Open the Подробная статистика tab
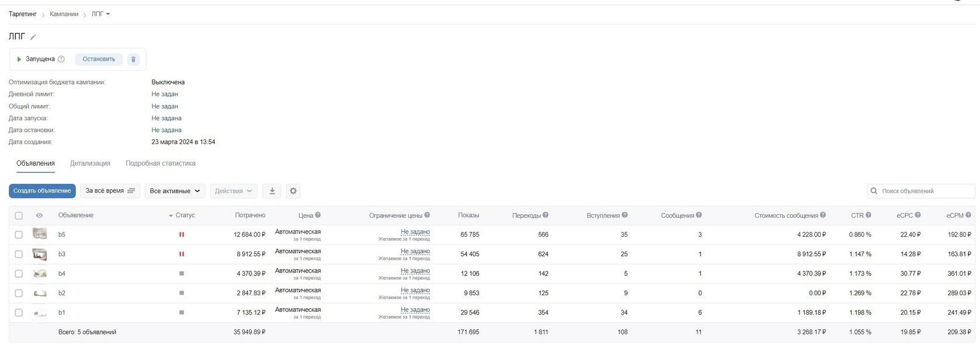This screenshot has width=980, height=349. point(160,163)
